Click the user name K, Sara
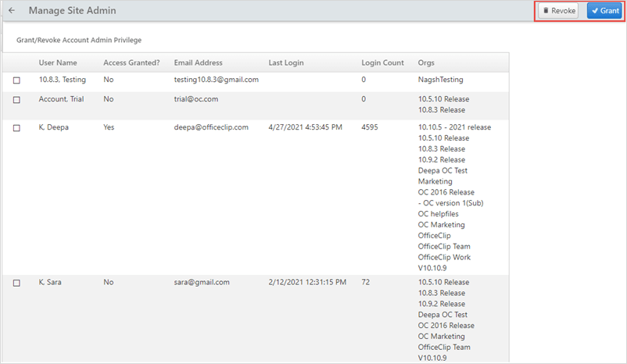 (50, 282)
